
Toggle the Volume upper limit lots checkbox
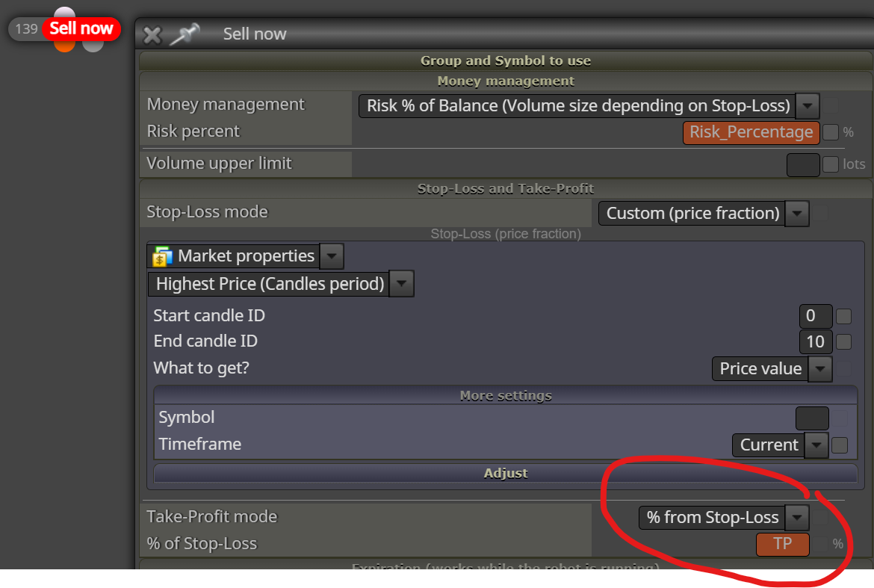coord(831,164)
